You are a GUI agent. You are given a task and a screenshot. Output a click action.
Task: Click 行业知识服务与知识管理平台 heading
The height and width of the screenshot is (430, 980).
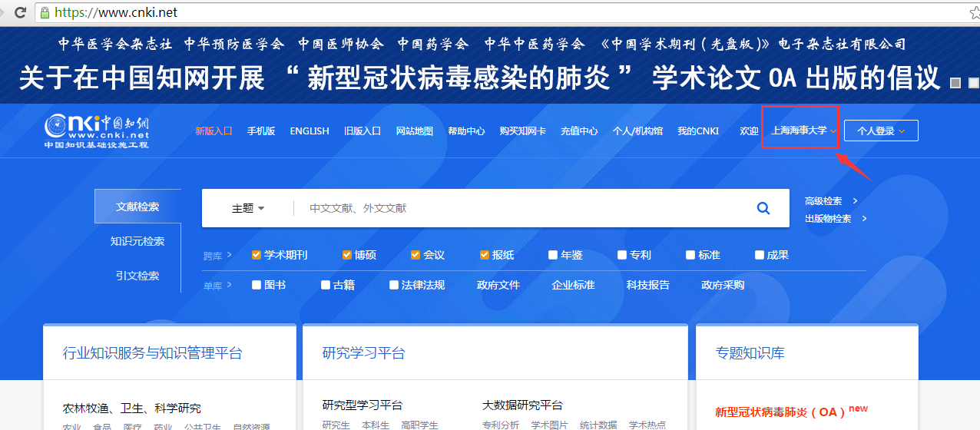153,353
